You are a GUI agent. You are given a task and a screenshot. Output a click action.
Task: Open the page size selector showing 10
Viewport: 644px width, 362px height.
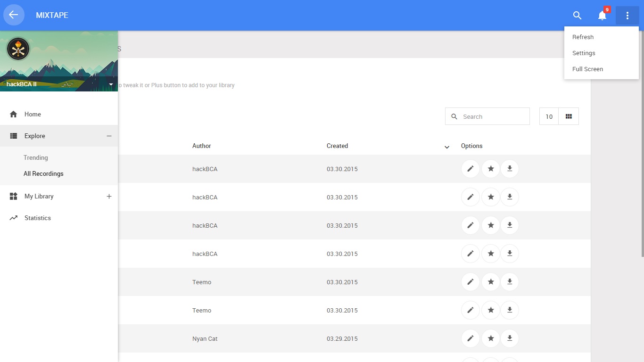549,116
